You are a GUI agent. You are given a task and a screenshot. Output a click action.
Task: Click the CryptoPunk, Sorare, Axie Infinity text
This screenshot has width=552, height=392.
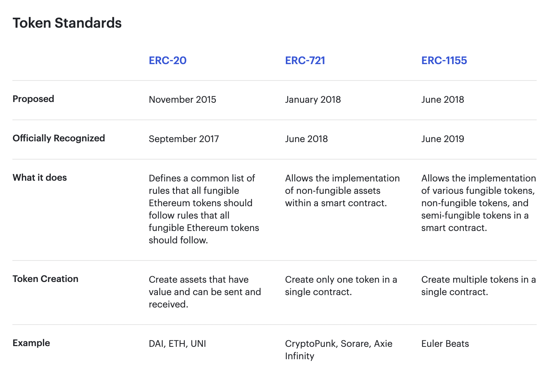[x=339, y=350]
